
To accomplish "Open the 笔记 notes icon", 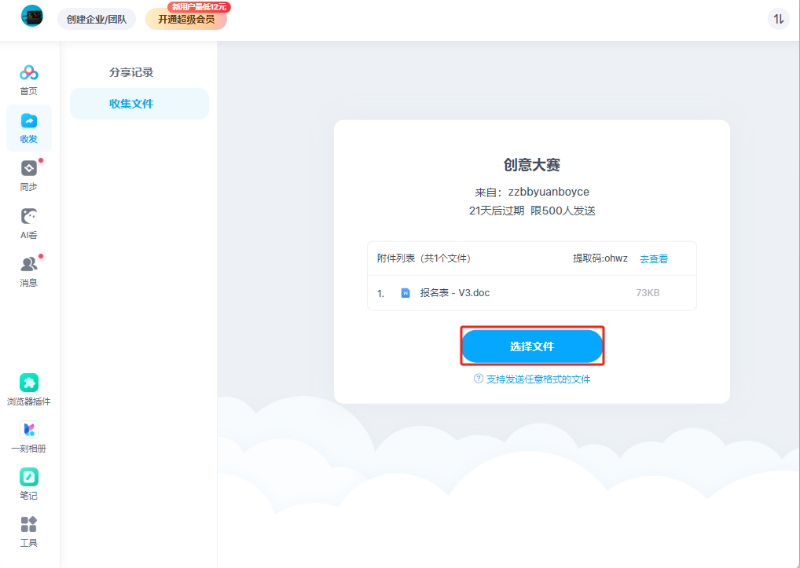I will tap(29, 478).
